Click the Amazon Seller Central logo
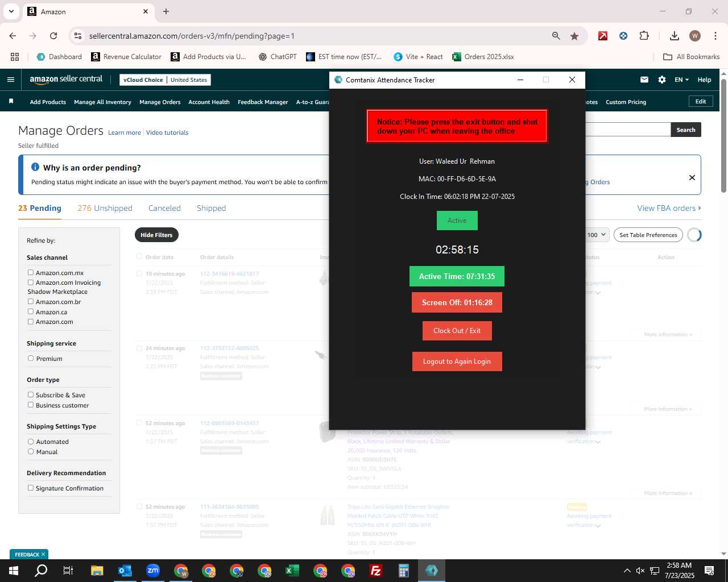The image size is (728, 582). coord(66,80)
